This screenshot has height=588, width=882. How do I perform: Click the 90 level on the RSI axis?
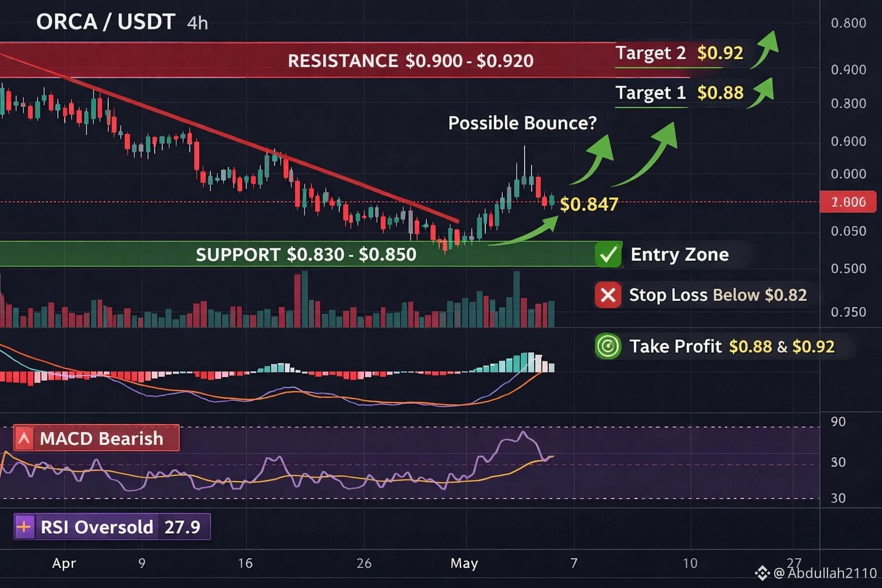pyautogui.click(x=838, y=421)
